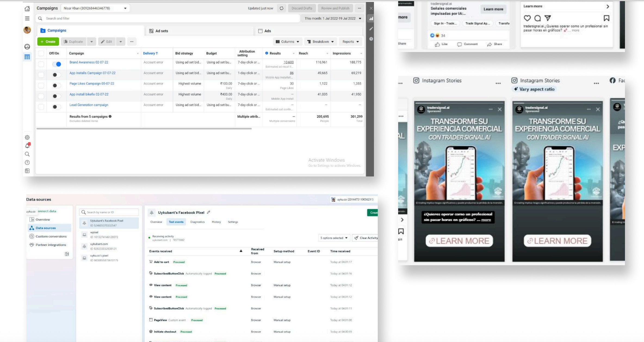Click the Discard Drafts button
The width and height of the screenshot is (644, 342).
pyautogui.click(x=302, y=8)
